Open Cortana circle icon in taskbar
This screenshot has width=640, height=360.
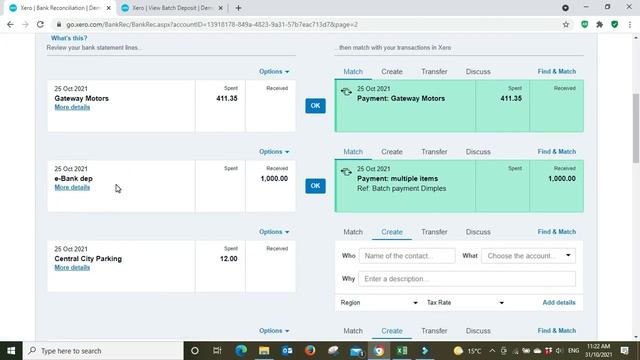[195, 351]
